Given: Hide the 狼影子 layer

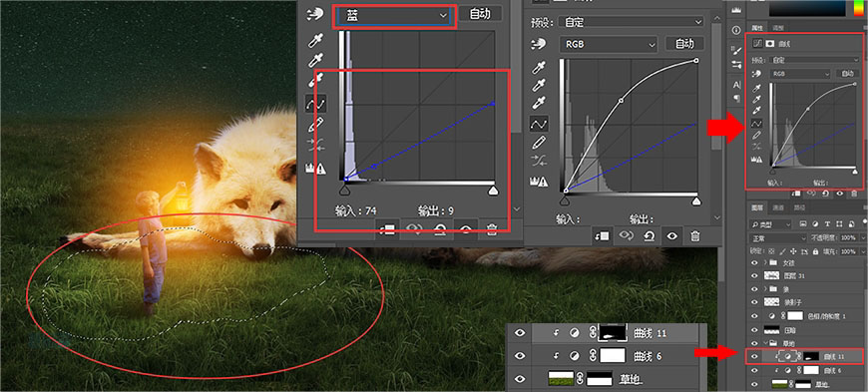Looking at the screenshot, I should click(754, 302).
